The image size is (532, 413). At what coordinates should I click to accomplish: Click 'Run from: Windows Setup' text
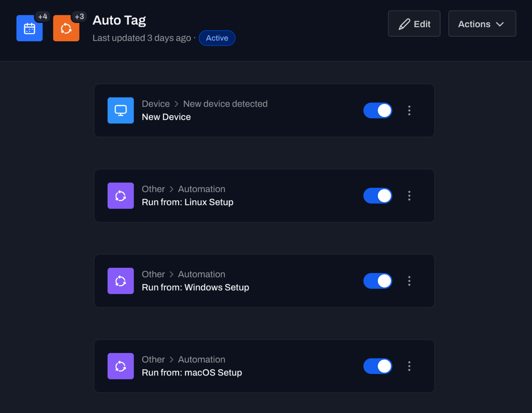(x=196, y=288)
